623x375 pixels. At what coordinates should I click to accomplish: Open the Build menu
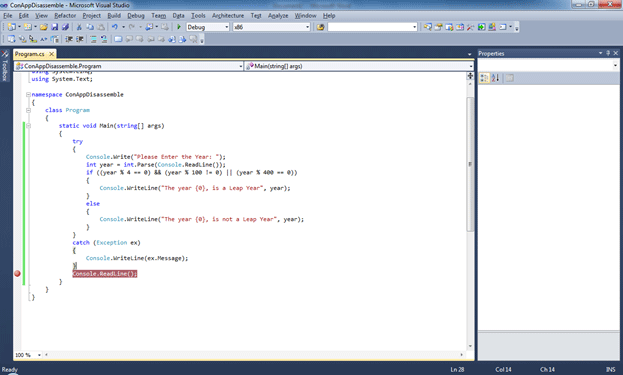click(114, 15)
